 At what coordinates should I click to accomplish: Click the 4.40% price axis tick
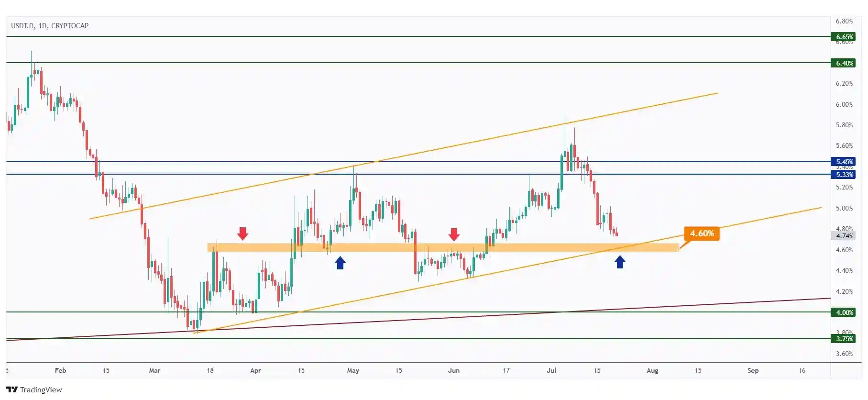[x=844, y=270]
